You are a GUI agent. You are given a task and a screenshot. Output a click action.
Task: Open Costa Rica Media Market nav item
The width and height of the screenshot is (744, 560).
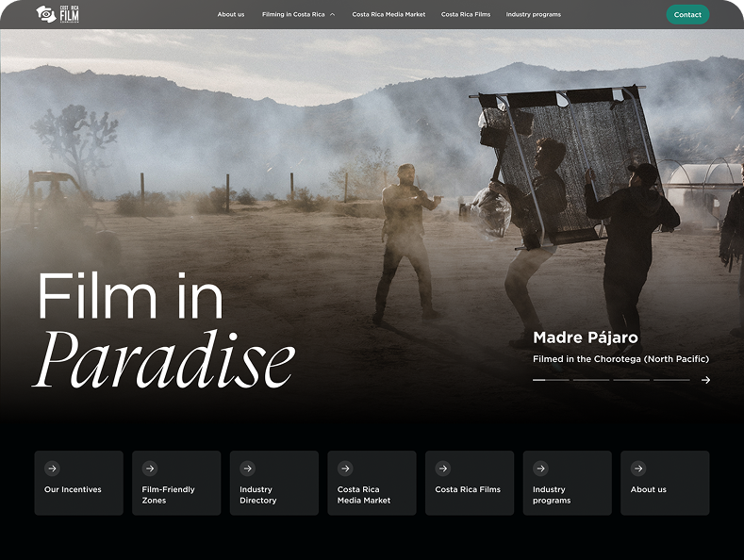[x=389, y=15]
